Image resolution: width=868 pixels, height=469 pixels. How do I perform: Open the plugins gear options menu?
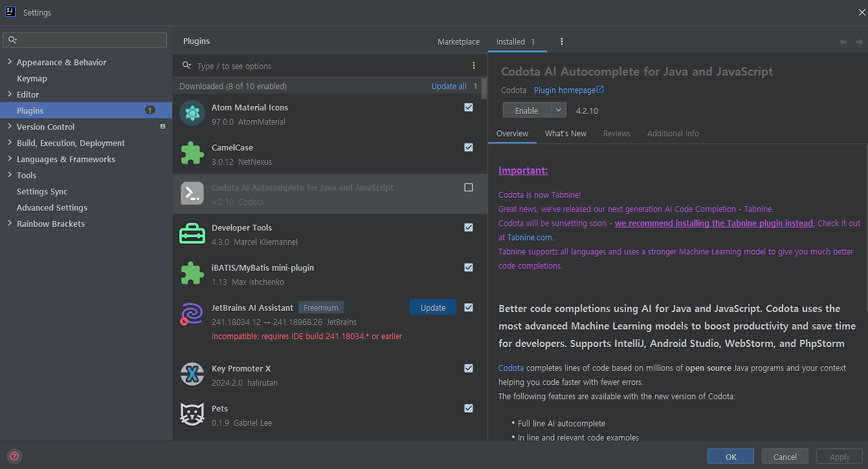tap(561, 41)
